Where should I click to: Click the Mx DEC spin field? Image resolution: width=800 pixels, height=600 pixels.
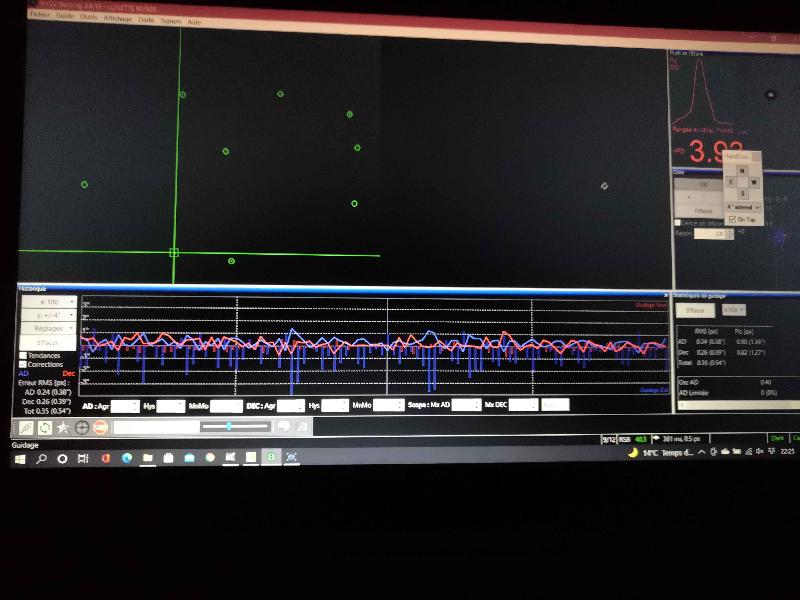pos(523,405)
